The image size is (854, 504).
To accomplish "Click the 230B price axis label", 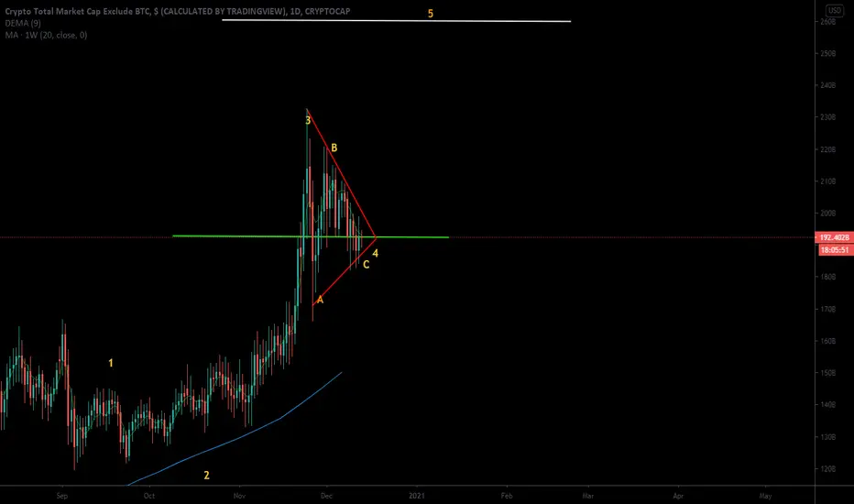I will (827, 117).
